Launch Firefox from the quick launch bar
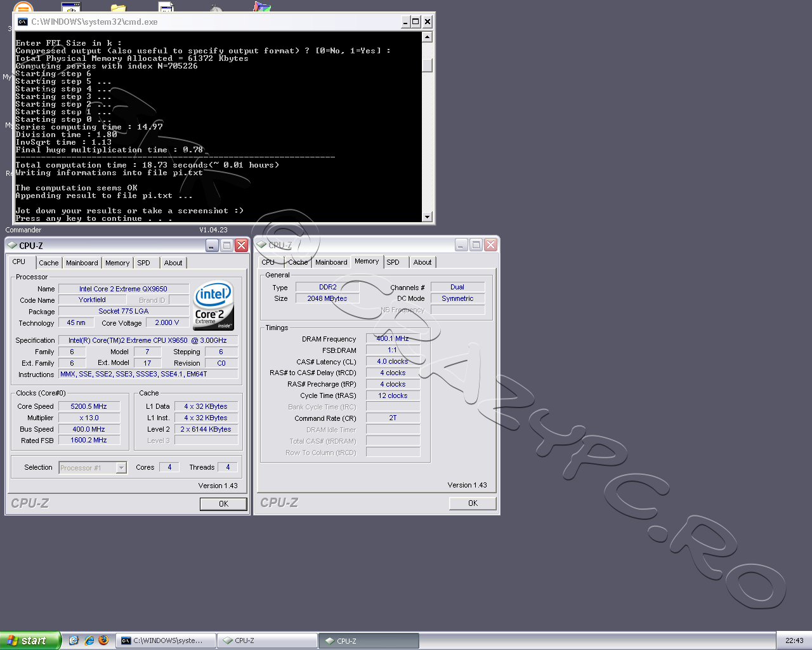 (x=103, y=640)
